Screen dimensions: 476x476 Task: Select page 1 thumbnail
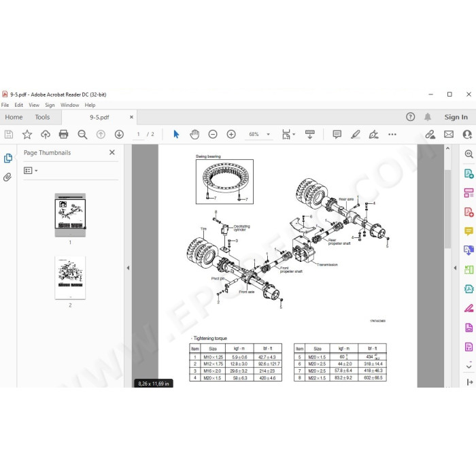point(70,215)
